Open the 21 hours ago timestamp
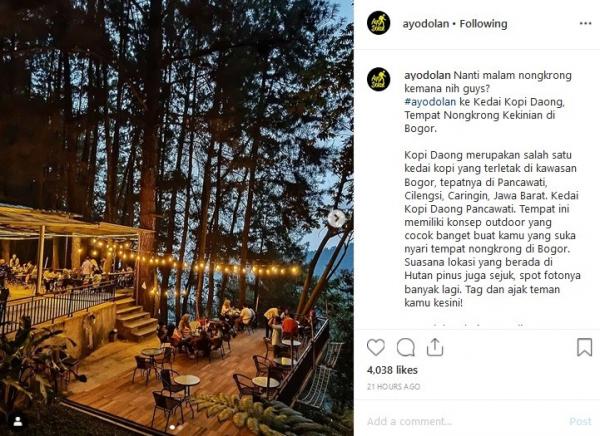The width and height of the screenshot is (600, 436). pyautogui.click(x=393, y=387)
